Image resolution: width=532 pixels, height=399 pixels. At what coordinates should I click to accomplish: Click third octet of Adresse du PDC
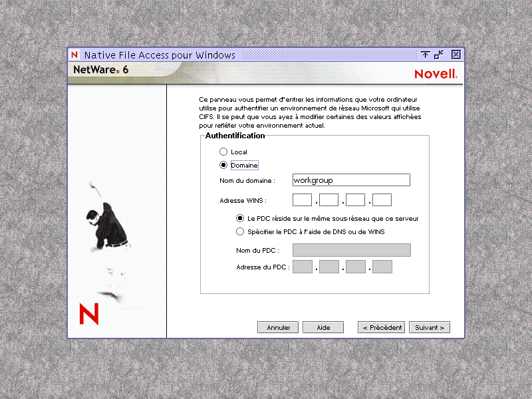pos(356,267)
